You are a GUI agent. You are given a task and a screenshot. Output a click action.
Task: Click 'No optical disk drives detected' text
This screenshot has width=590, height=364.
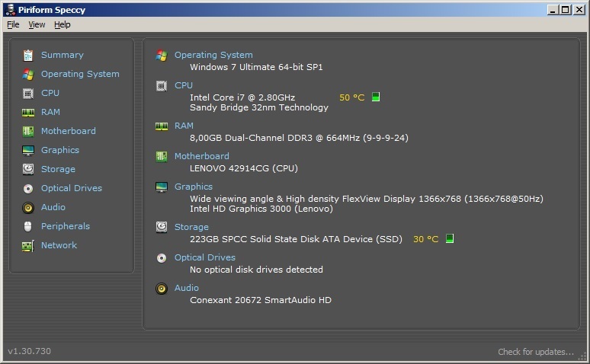click(x=256, y=270)
